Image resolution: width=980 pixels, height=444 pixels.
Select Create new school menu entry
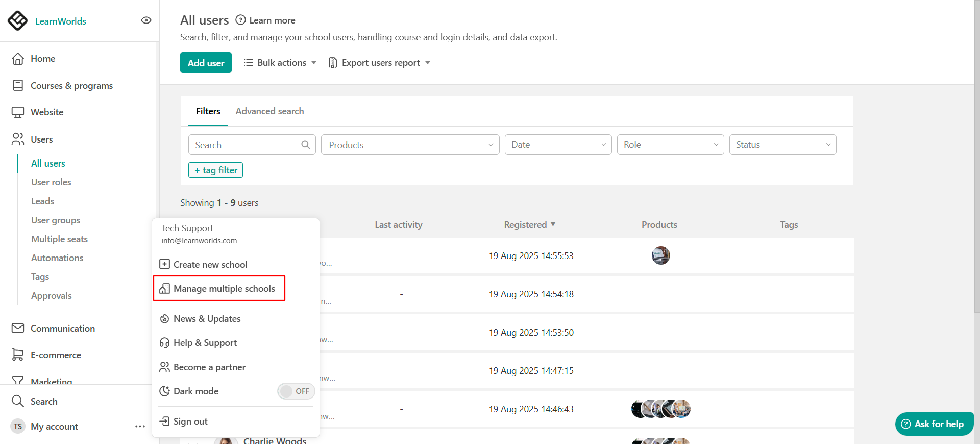[x=210, y=264]
